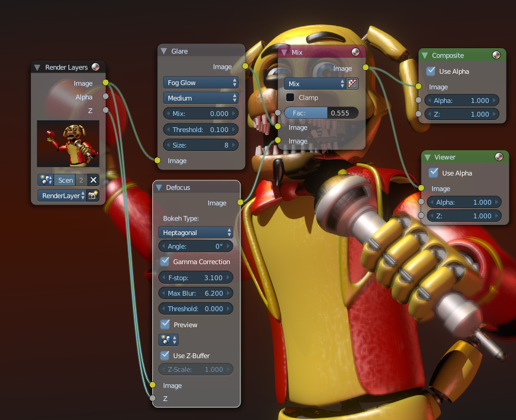Viewport: 516px width, 420px height.
Task: Open Defocus scene browse icon
Action: tap(168, 340)
